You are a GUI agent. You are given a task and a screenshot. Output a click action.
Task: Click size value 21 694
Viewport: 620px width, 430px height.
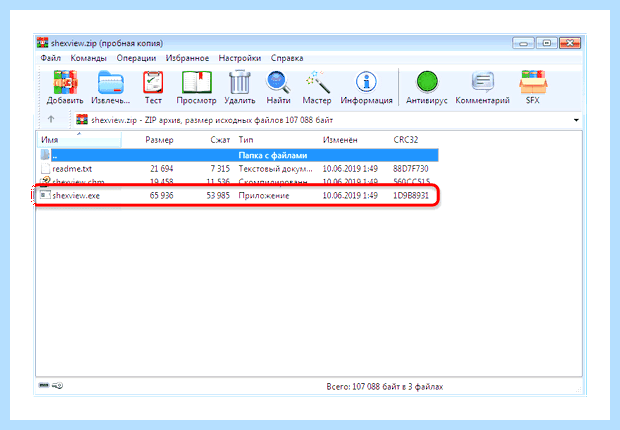point(161,169)
